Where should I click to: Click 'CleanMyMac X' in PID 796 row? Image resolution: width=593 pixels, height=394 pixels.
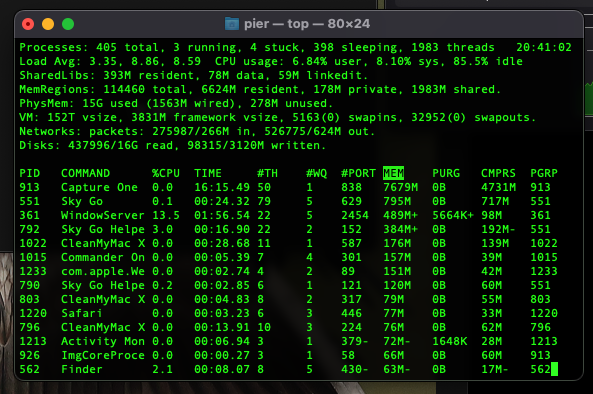[103, 327]
